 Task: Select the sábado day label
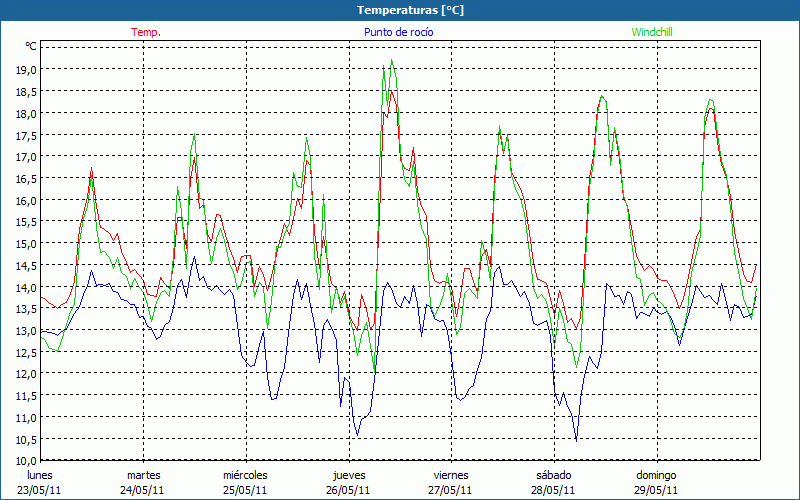553,474
